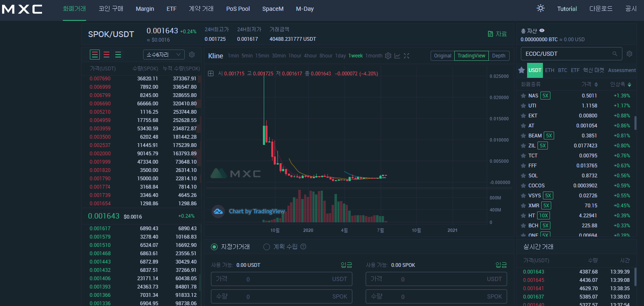Set Kline interval to 1day
Viewport: 644px width, 306px height.
340,56
